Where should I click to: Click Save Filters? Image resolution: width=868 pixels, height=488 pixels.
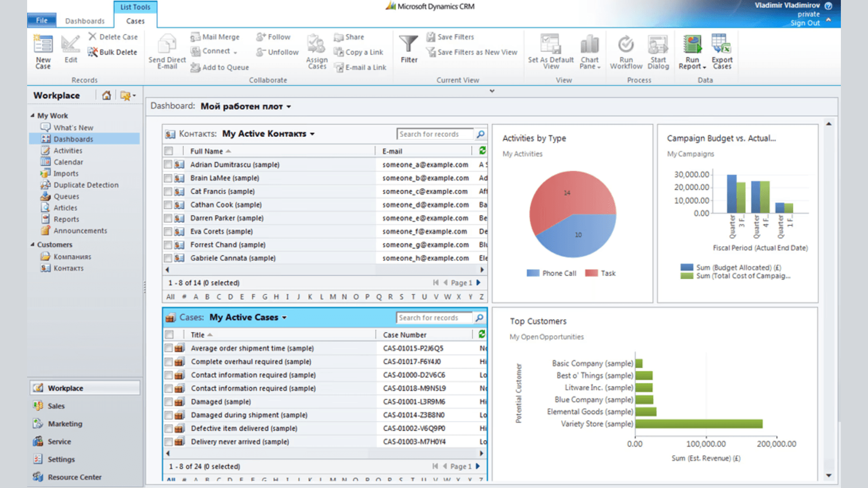tap(450, 37)
